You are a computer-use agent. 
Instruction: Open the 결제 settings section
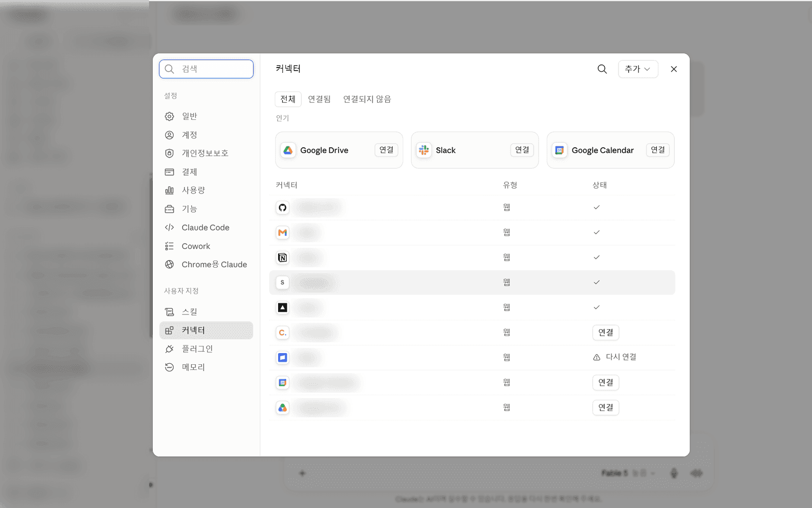[206, 172]
